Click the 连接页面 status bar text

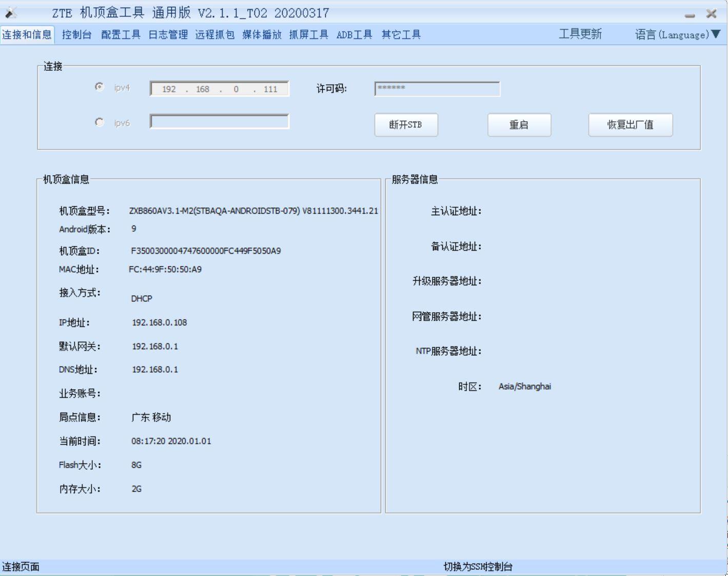[x=21, y=567]
